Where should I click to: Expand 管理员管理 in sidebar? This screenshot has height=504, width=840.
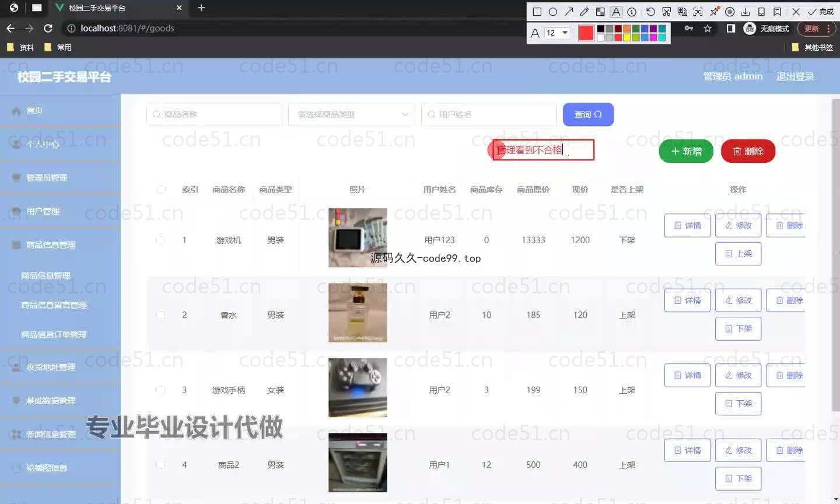(x=60, y=177)
